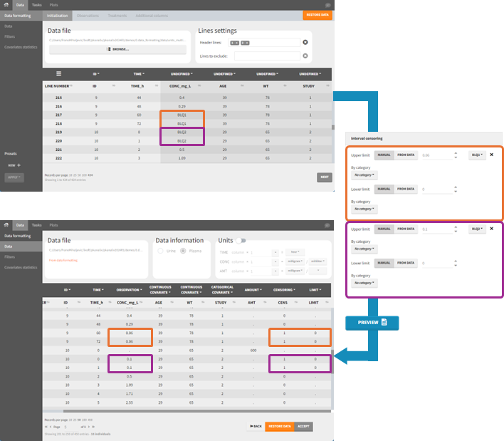Select the Urine radio button

point(162,251)
